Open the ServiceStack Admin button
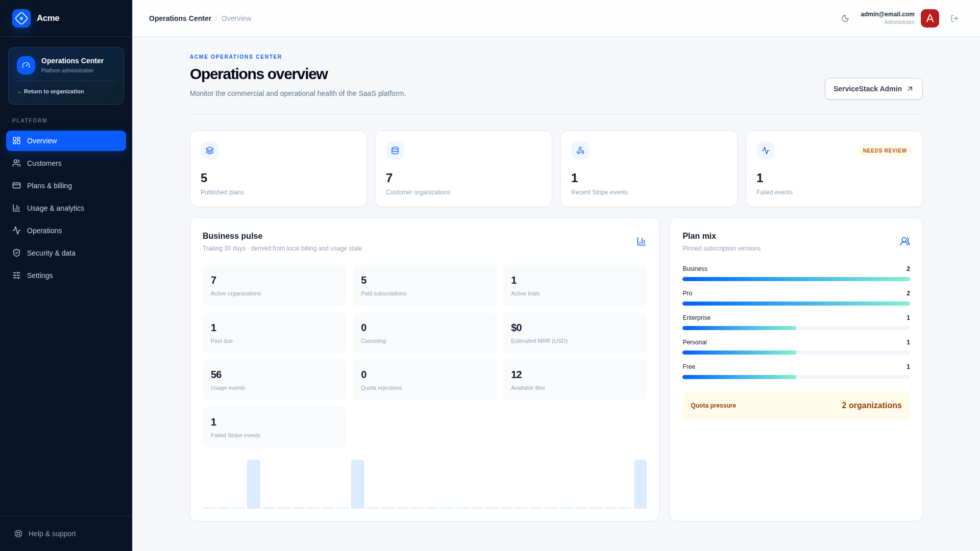The height and width of the screenshot is (551, 980). pyautogui.click(x=873, y=89)
